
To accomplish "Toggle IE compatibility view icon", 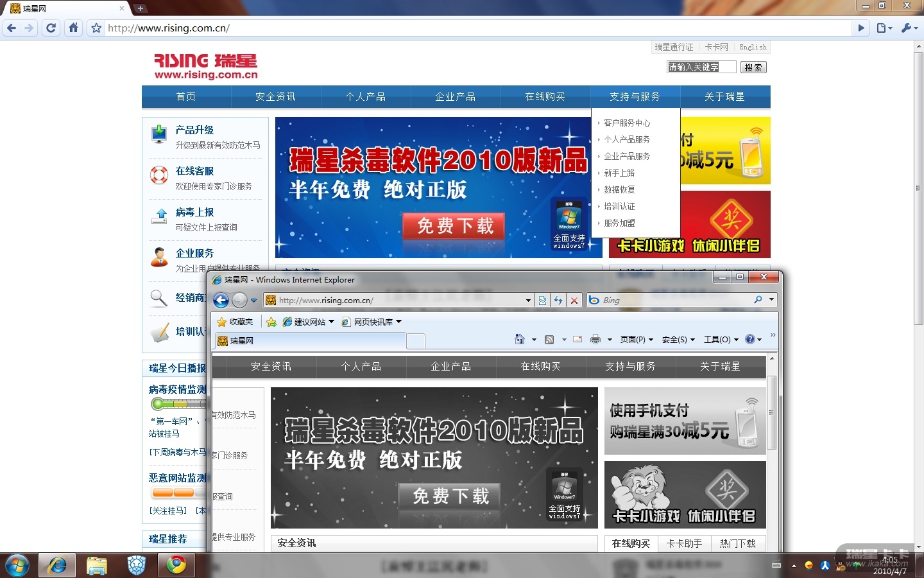I will (543, 300).
